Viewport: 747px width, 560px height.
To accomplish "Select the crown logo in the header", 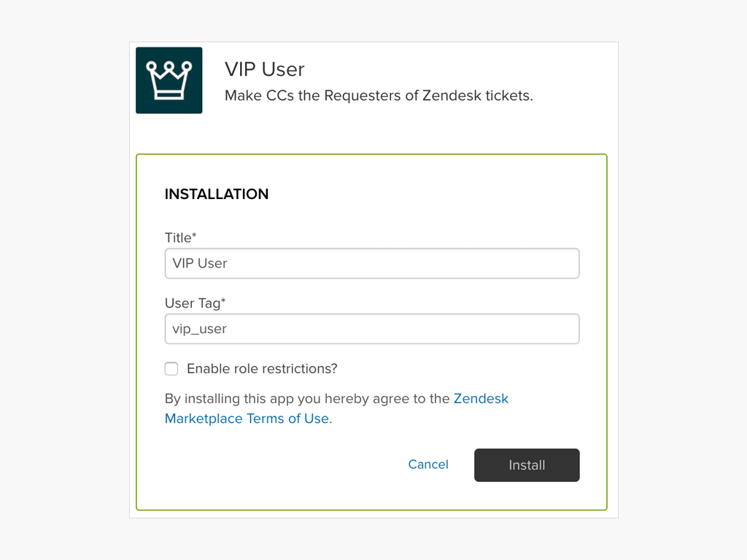I will click(x=169, y=80).
